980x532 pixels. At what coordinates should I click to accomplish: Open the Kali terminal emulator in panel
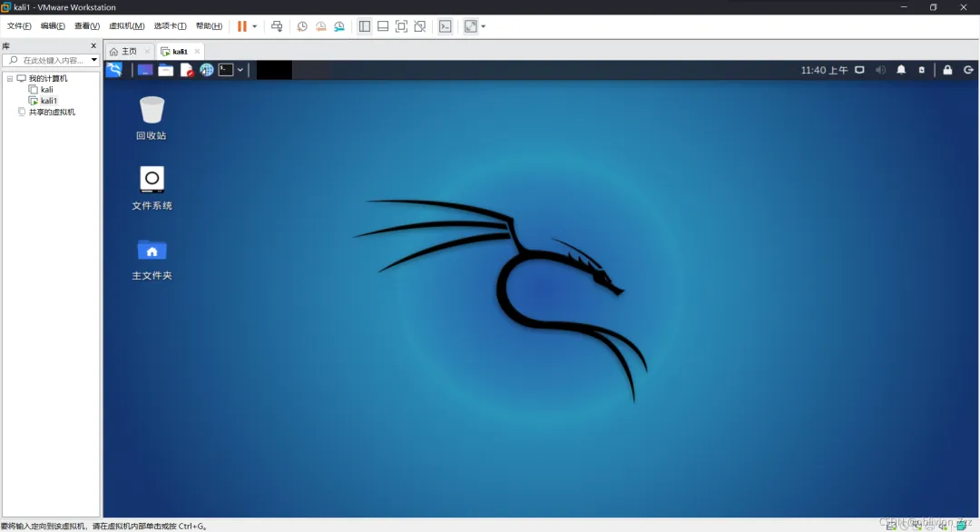click(x=226, y=70)
